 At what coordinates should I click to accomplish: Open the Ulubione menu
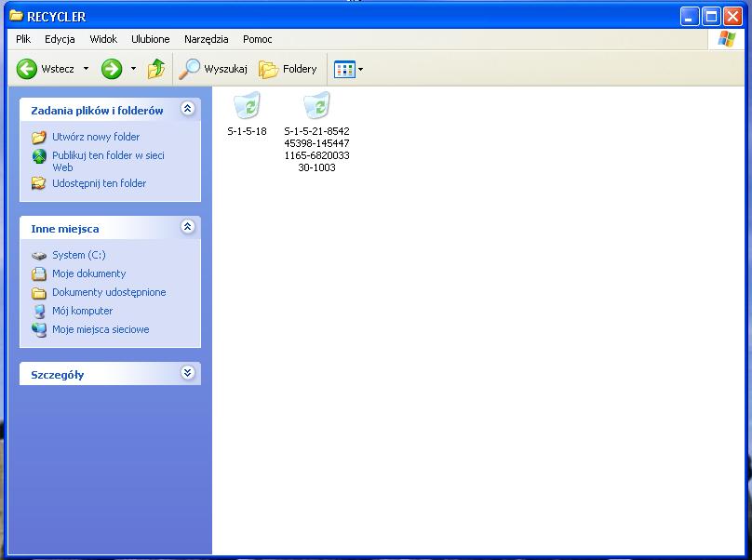(151, 39)
